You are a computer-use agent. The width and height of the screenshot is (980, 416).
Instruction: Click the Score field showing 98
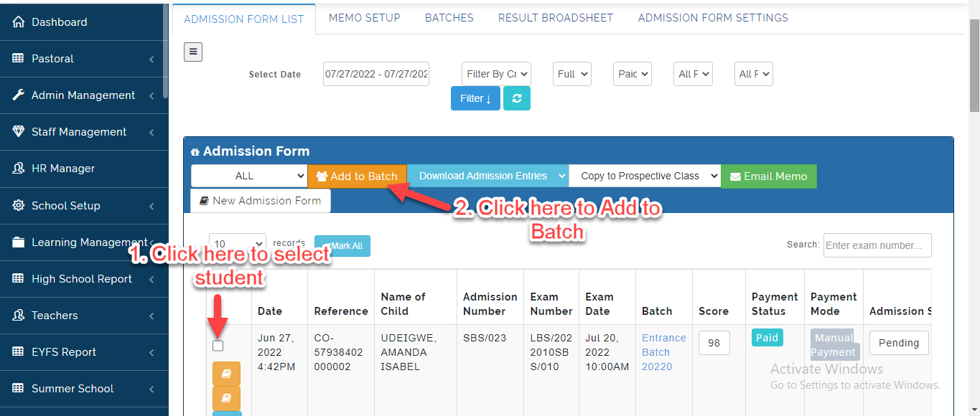tap(714, 343)
